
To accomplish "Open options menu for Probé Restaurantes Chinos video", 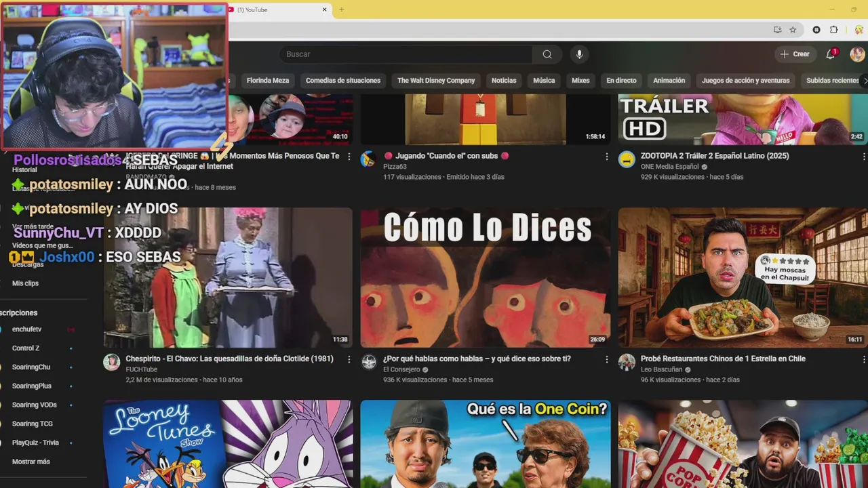I will (x=863, y=359).
